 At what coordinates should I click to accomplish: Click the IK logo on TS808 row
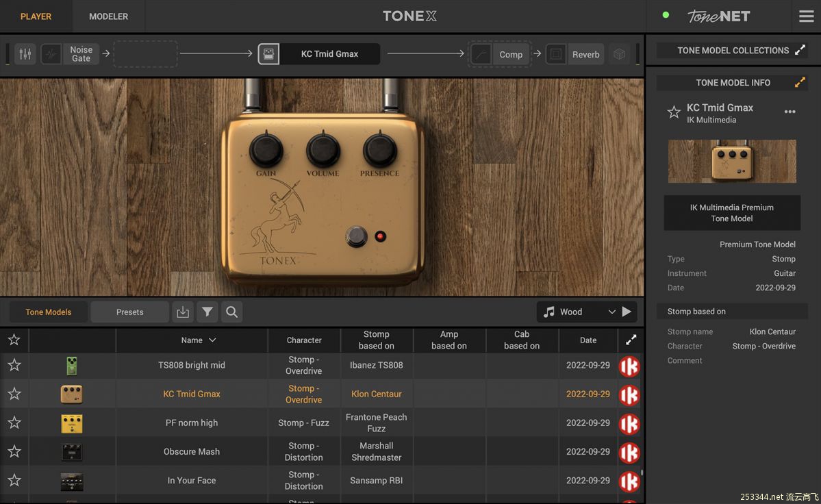pos(629,366)
